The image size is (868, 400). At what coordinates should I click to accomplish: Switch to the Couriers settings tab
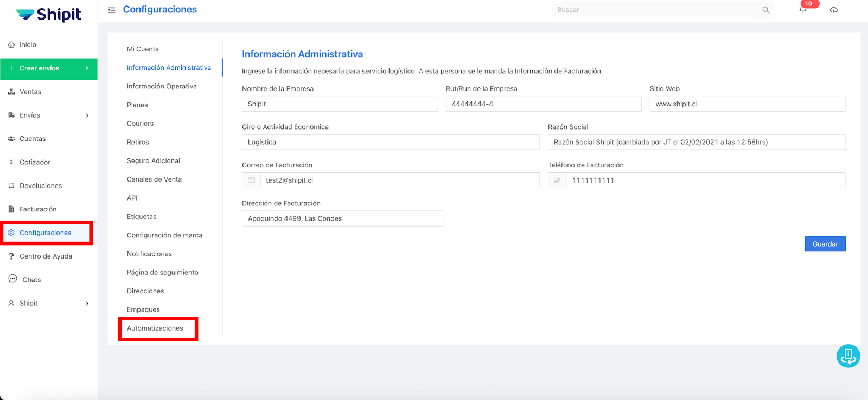pyautogui.click(x=140, y=124)
